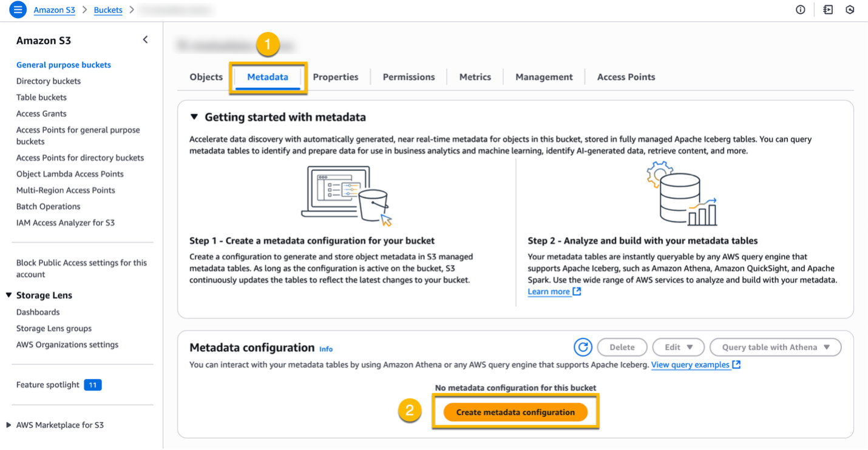Collapse the Getting started with metadata section

point(194,117)
